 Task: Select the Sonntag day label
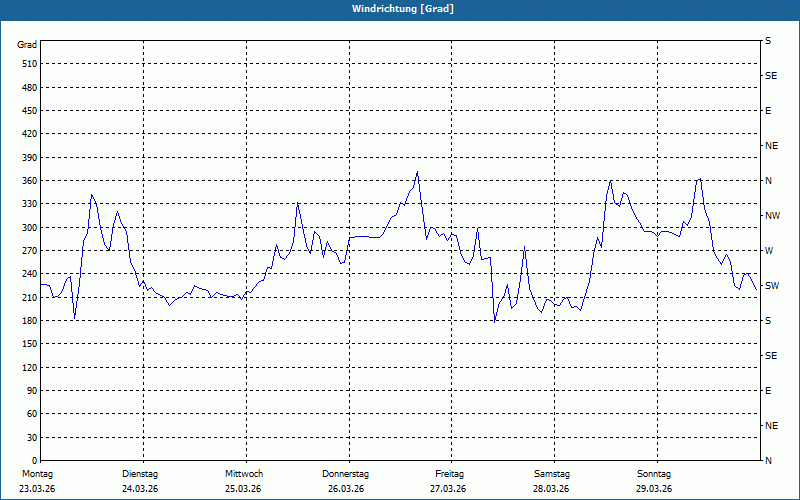(x=653, y=474)
